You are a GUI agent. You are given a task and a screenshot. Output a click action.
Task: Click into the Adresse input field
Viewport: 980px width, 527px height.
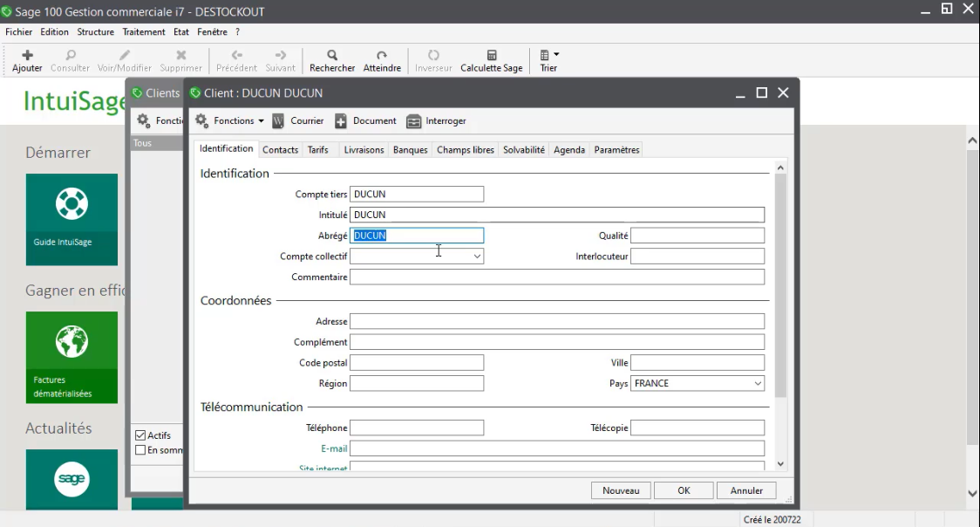(x=556, y=321)
